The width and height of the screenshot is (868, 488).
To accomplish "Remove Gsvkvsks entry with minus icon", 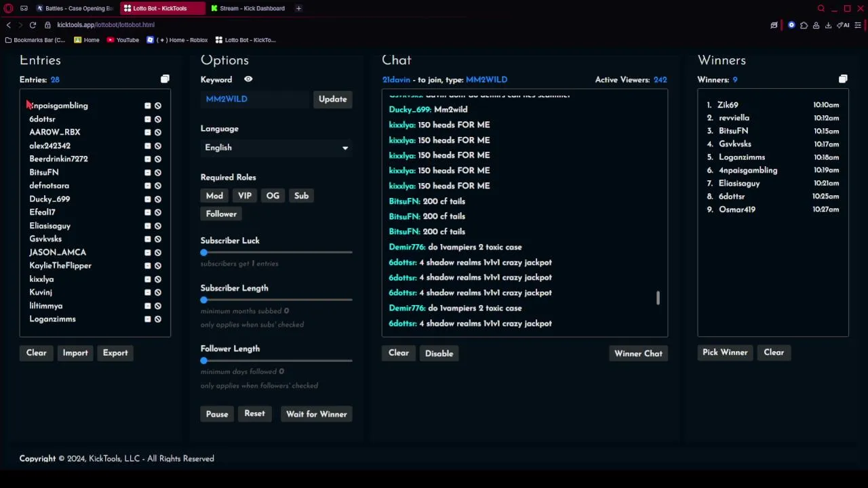I will 147,239.
